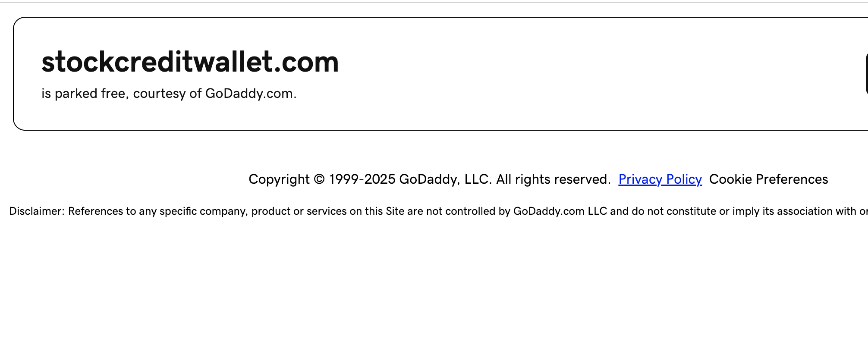This screenshot has width=868, height=345.
Task: Click "GoDaddy, LLC." in the copyright line
Action: coord(445,179)
